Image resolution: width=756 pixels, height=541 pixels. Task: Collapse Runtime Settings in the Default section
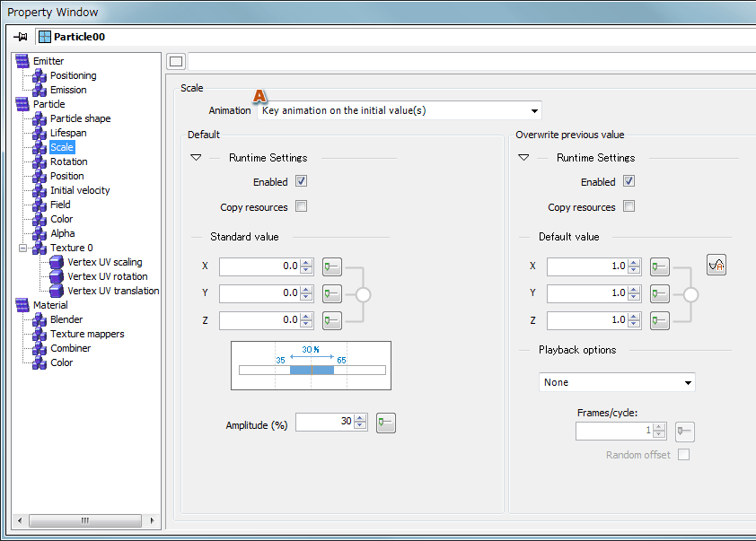point(197,158)
